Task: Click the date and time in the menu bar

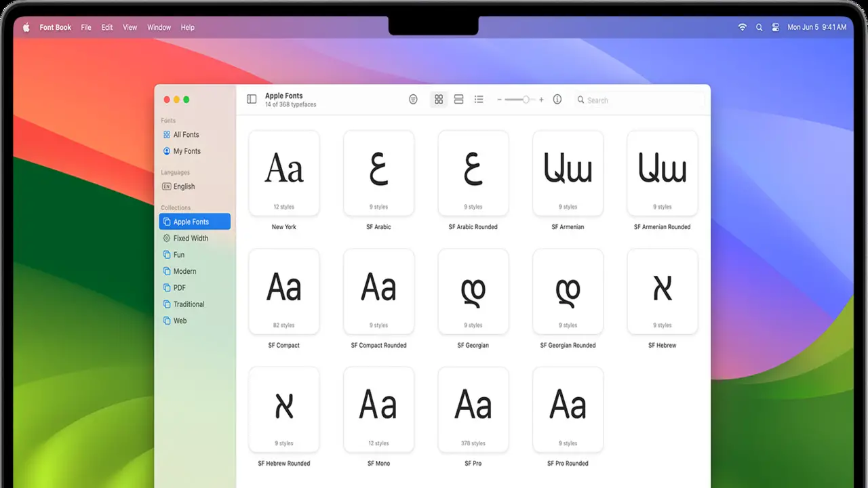Action: click(817, 28)
